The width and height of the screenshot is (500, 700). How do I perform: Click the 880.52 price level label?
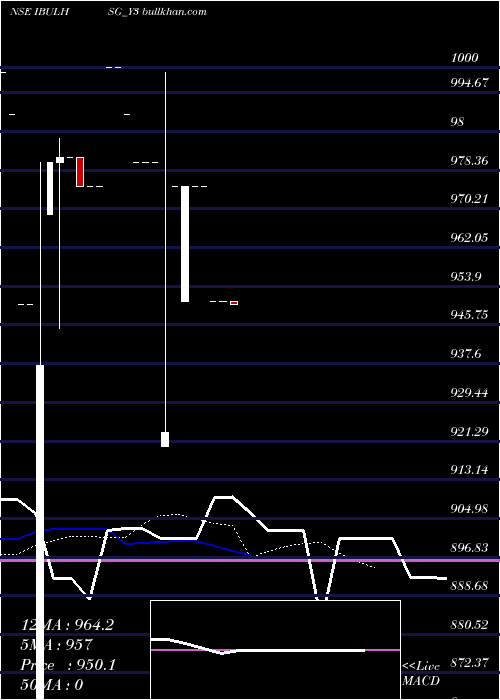tap(469, 625)
